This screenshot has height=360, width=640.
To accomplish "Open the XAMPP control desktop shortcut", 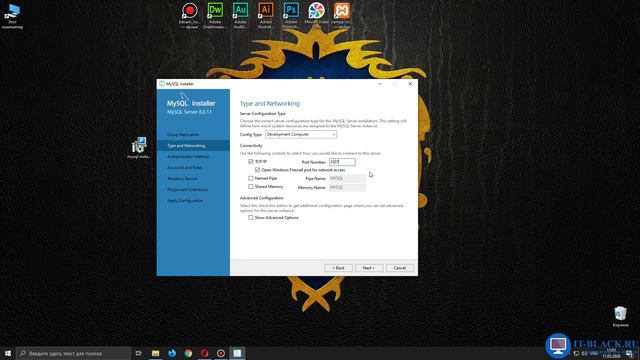I will click(x=342, y=15).
